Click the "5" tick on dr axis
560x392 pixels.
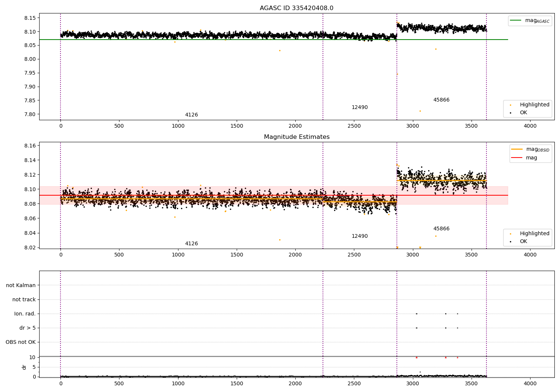(x=34, y=367)
